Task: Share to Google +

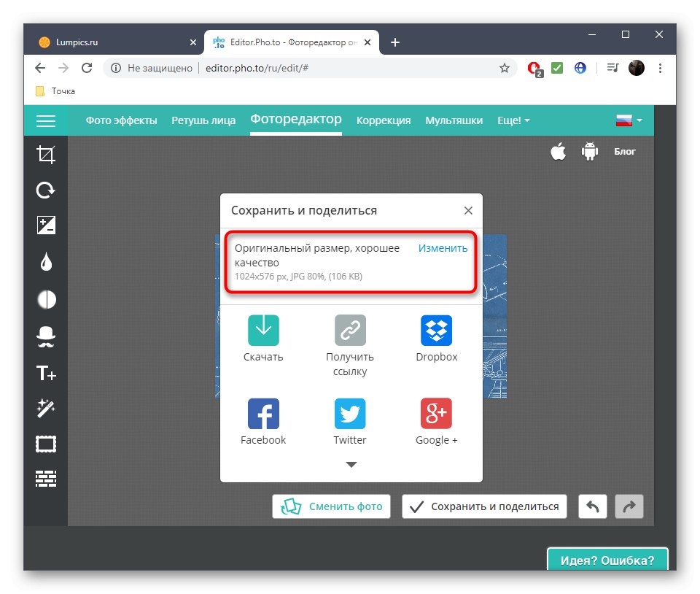Action: (x=436, y=414)
